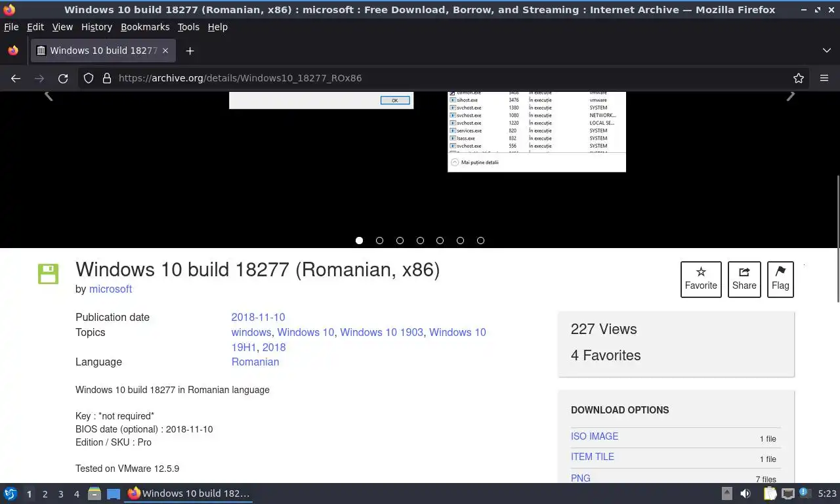
Task: Open the file manager taskbar icon
Action: click(x=94, y=493)
